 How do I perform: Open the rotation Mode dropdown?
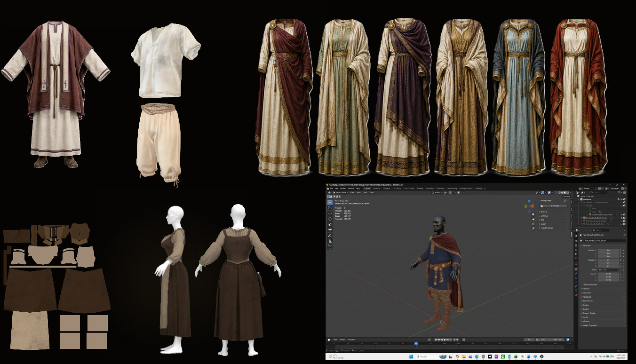[608, 270]
